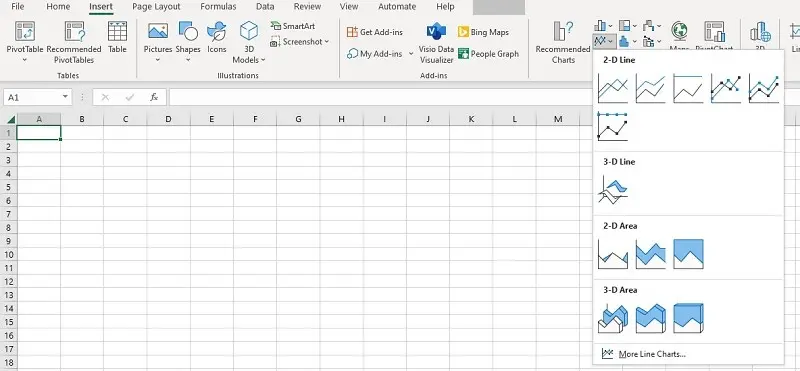This screenshot has width=800, height=371.
Task: Click the select-all corner triangle
Action: [x=11, y=120]
